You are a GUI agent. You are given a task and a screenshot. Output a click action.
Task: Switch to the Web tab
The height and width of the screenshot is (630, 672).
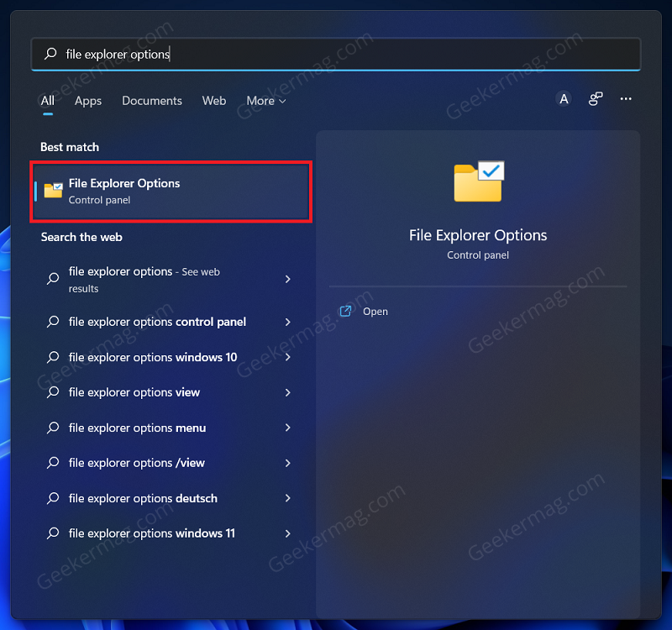214,101
